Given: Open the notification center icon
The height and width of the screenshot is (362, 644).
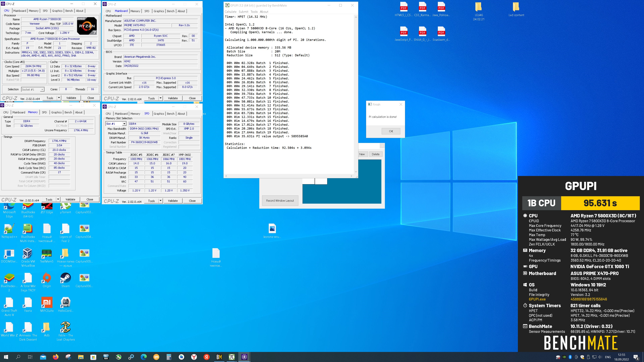Looking at the screenshot, I should coord(636,357).
